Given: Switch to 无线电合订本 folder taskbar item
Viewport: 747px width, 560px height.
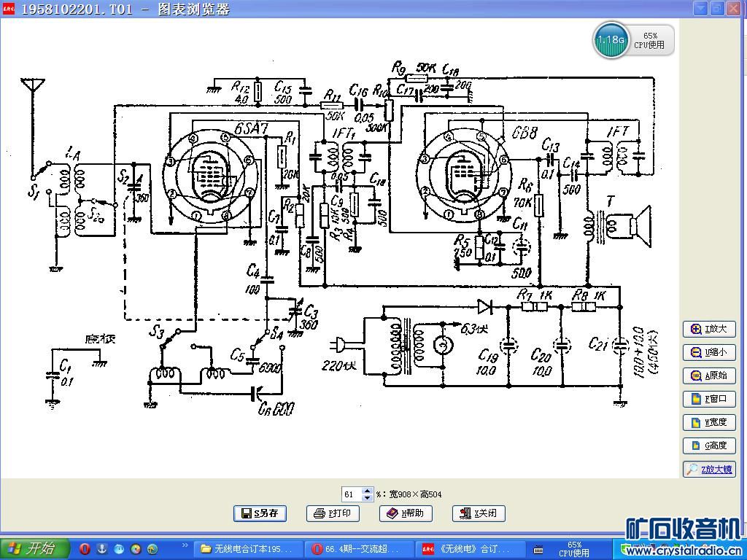Looking at the screenshot, I should coord(244,549).
